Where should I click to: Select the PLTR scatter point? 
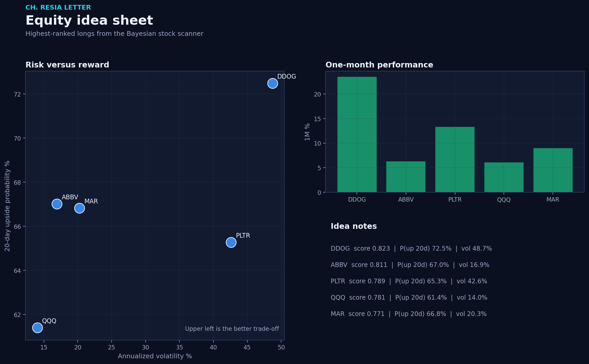tap(231, 242)
